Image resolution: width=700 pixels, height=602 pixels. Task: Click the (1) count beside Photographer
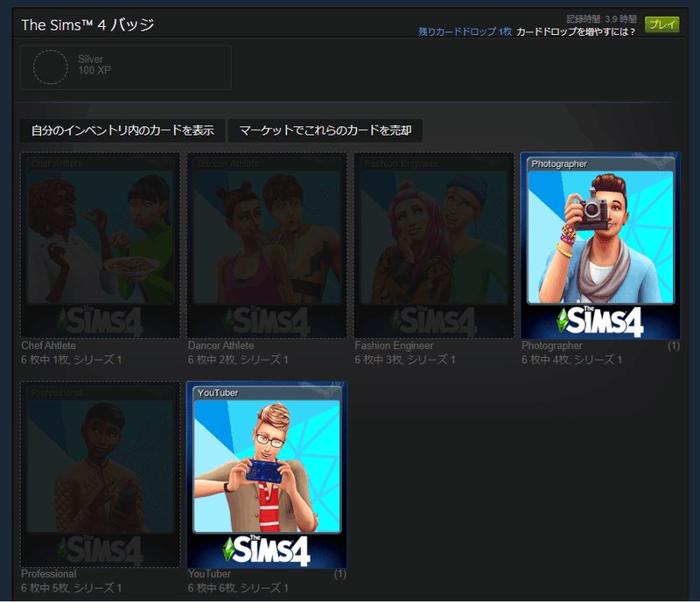pyautogui.click(x=674, y=346)
